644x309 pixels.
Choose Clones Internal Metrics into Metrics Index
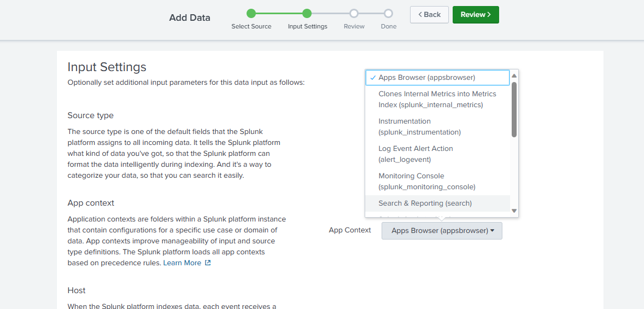tap(437, 100)
